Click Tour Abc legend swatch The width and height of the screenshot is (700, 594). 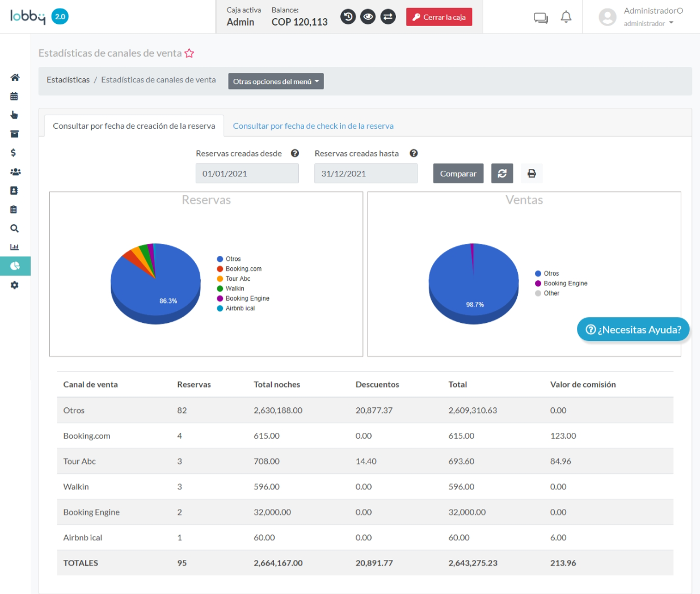pyautogui.click(x=220, y=279)
